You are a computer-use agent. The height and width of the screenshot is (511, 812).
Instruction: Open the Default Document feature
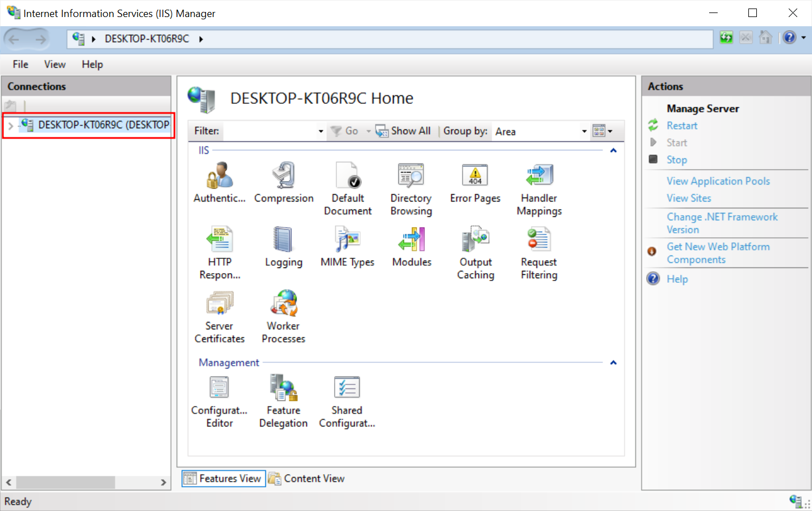coord(348,189)
